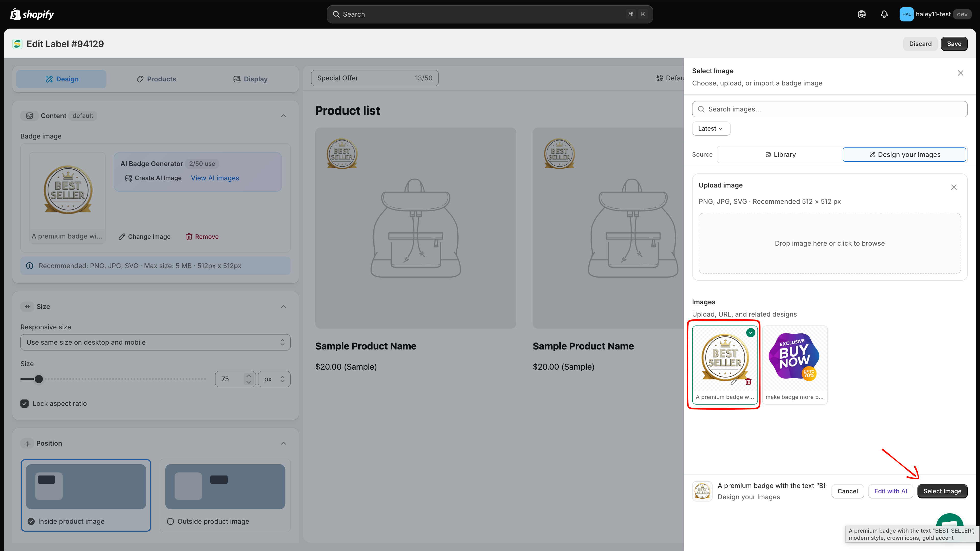Click the green checkmark on selected badge
The height and width of the screenshot is (551, 980).
click(751, 333)
